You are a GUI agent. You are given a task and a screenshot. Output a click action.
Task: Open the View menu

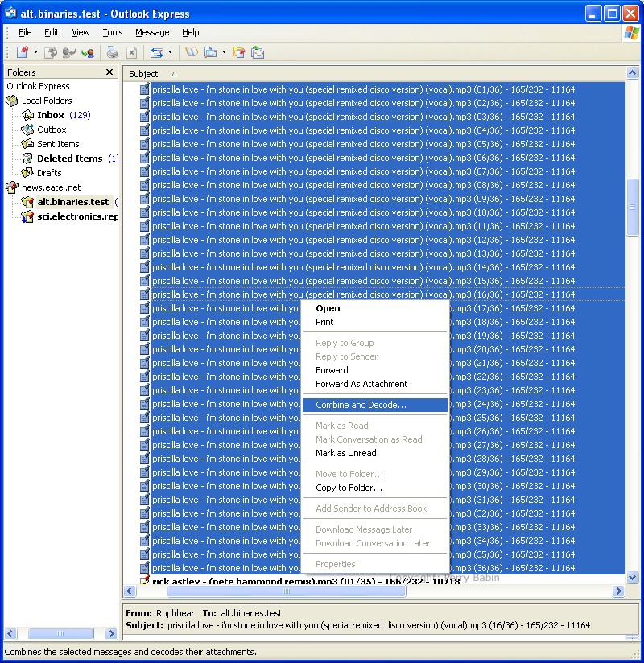pos(80,32)
